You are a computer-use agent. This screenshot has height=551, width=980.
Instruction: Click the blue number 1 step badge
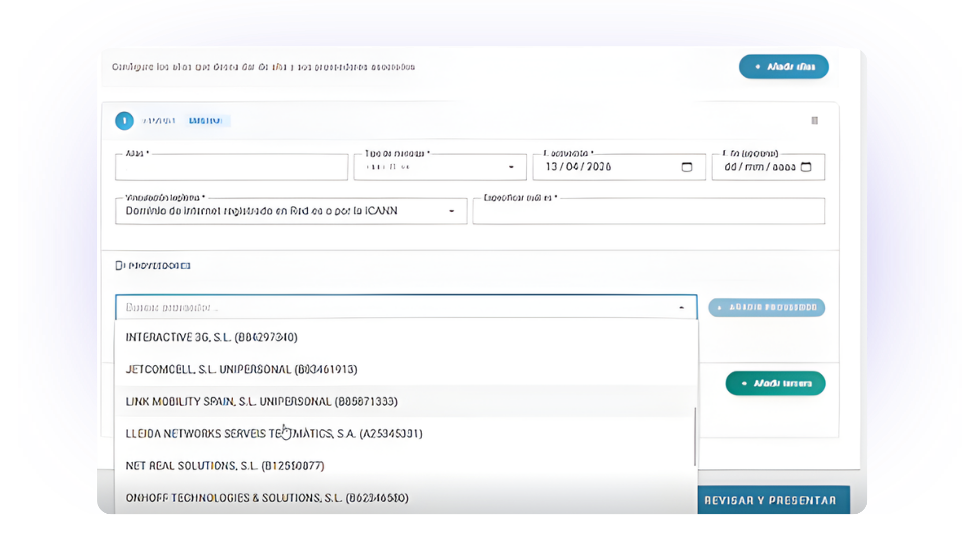124,121
